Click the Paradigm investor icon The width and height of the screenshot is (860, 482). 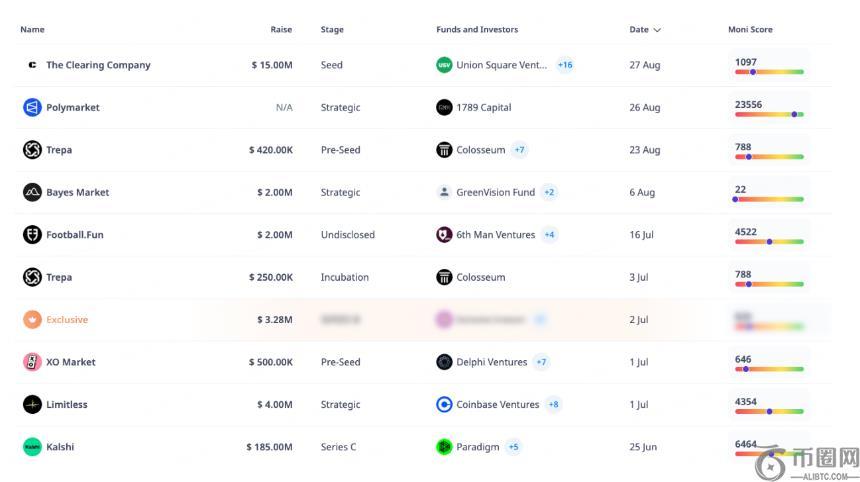(444, 447)
